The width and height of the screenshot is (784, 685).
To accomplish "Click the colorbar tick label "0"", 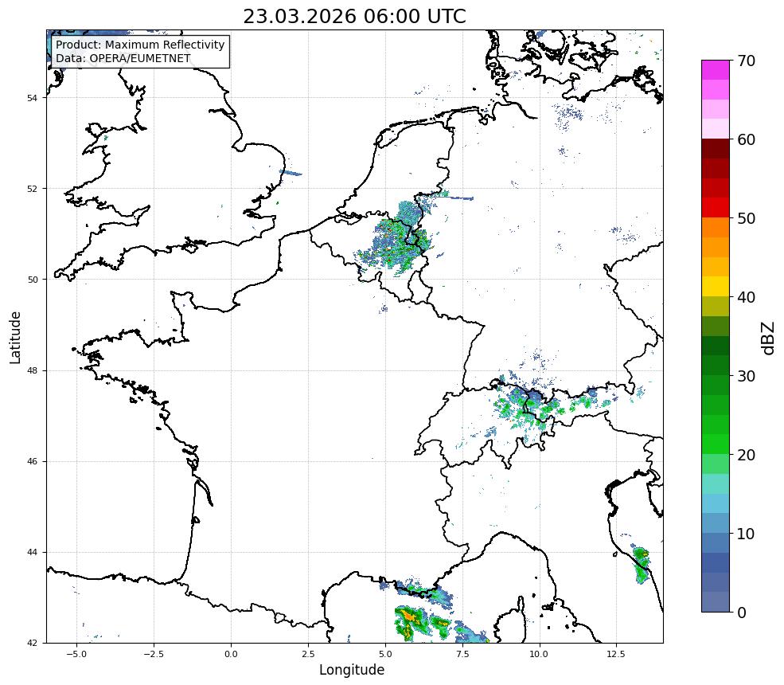I will pyautogui.click(x=742, y=613).
